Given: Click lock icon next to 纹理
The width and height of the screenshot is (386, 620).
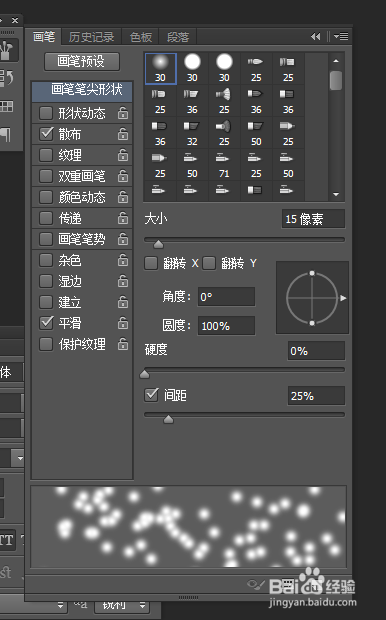Looking at the screenshot, I should tap(123, 155).
